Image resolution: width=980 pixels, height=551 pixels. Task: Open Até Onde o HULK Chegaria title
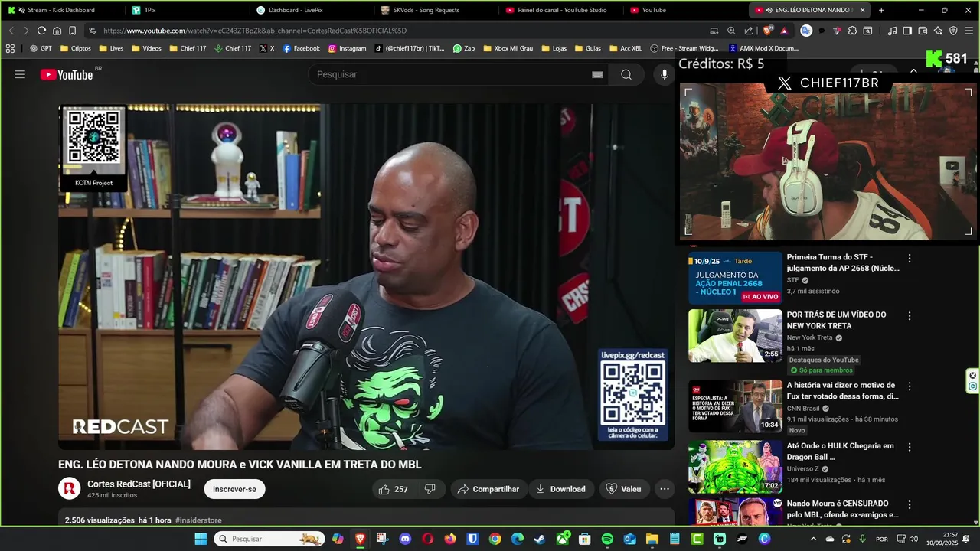click(841, 452)
